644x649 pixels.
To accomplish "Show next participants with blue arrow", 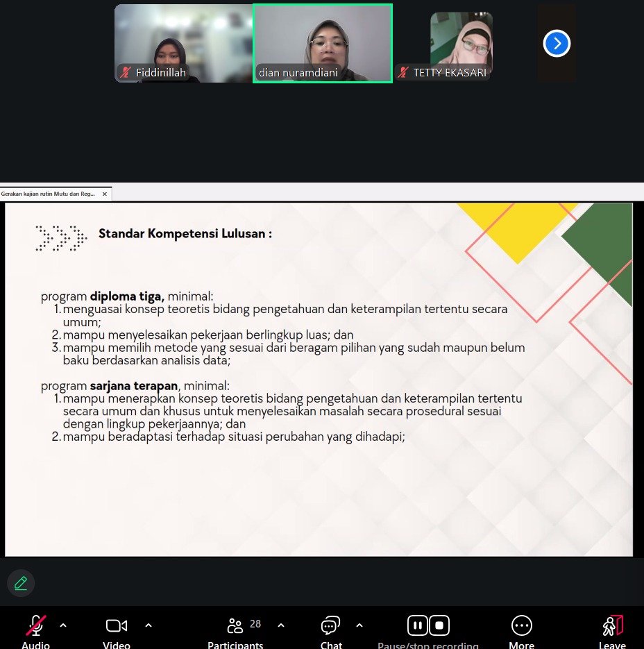I will point(557,44).
